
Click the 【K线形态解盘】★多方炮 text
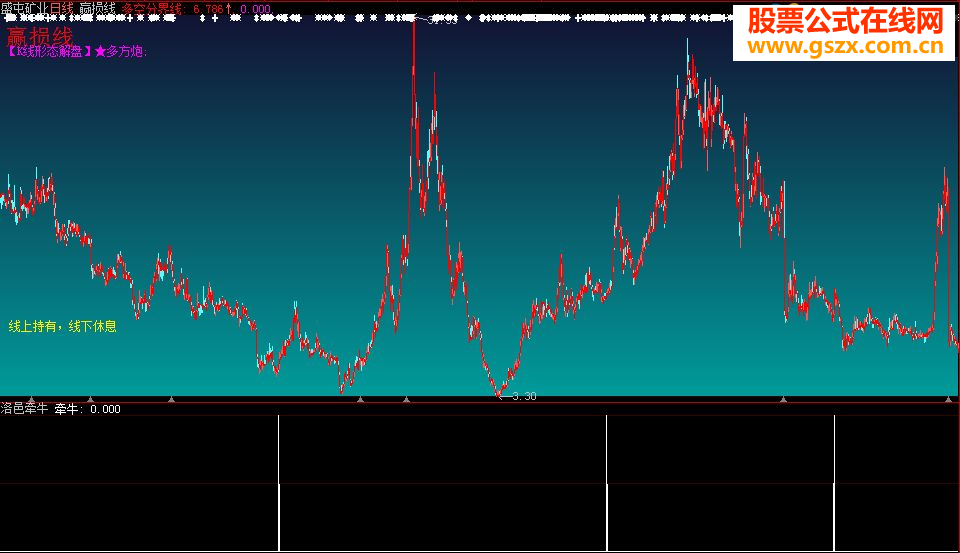click(76, 51)
